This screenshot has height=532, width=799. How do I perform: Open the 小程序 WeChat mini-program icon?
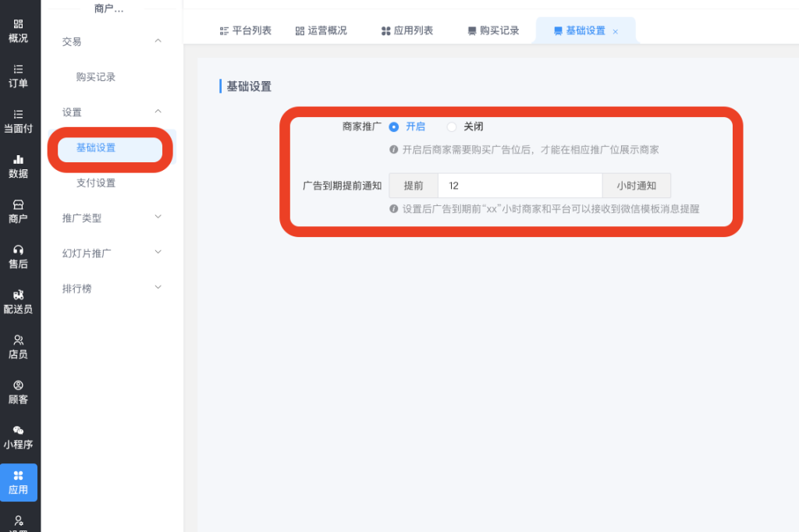18,431
